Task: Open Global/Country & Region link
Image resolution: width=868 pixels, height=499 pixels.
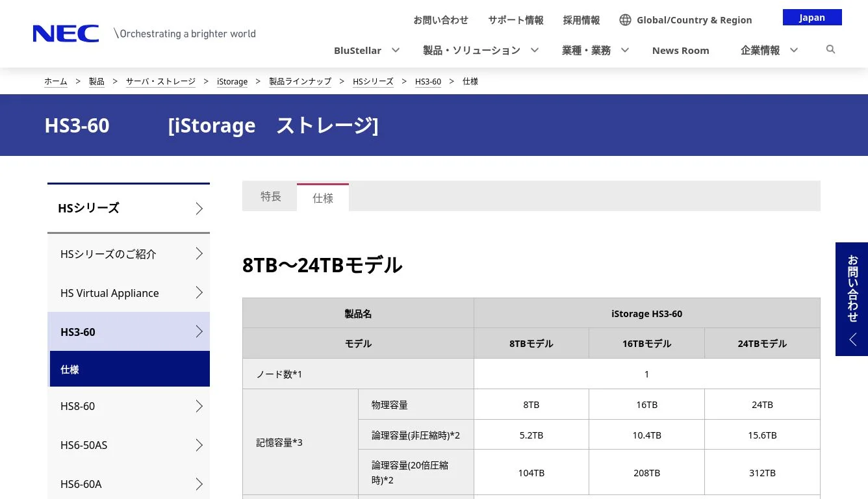Action: pyautogui.click(x=694, y=20)
